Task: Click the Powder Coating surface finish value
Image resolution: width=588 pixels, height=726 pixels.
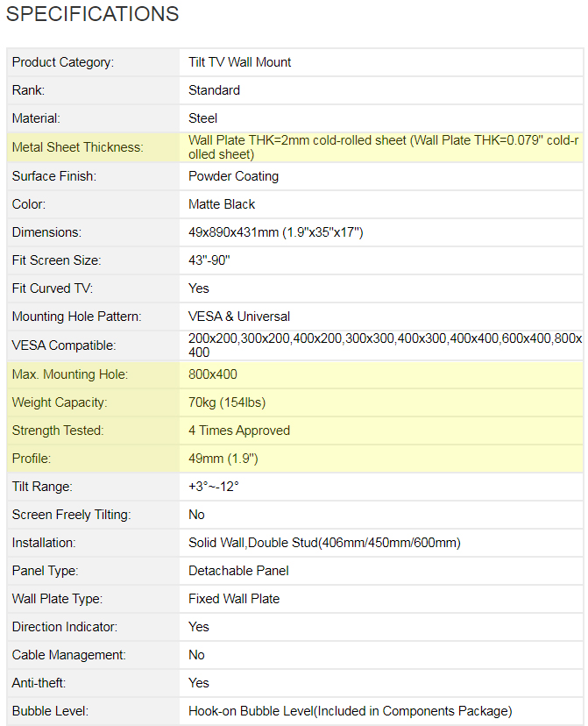Action: [233, 176]
